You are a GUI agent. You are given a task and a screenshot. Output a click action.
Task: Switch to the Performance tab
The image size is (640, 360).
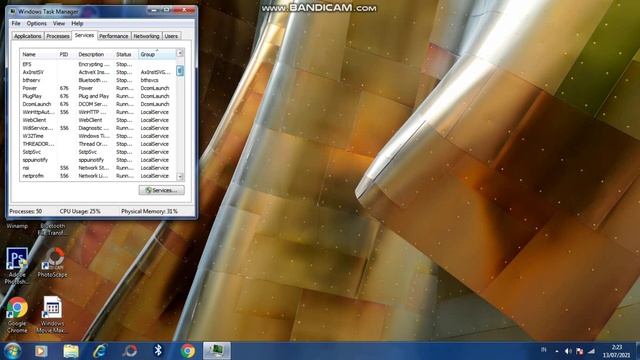point(114,36)
